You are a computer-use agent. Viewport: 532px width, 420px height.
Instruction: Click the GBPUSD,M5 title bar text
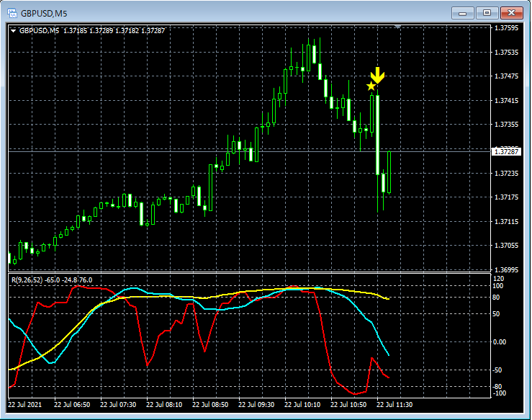(44, 14)
